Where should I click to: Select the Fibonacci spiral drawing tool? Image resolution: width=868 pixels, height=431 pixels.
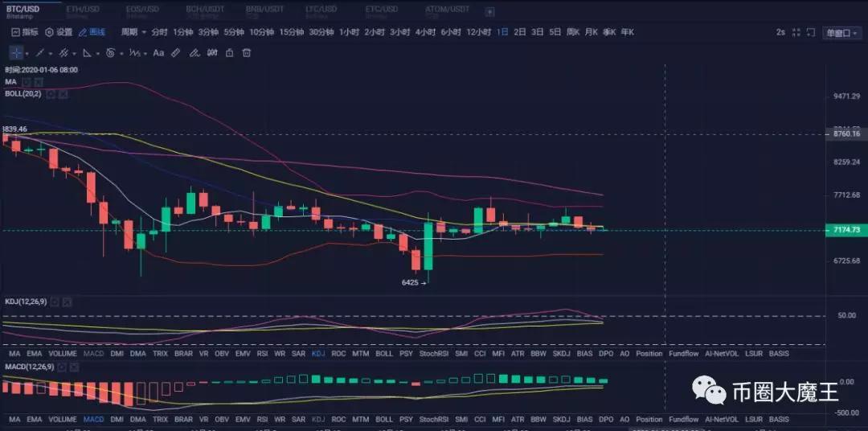tap(110, 53)
